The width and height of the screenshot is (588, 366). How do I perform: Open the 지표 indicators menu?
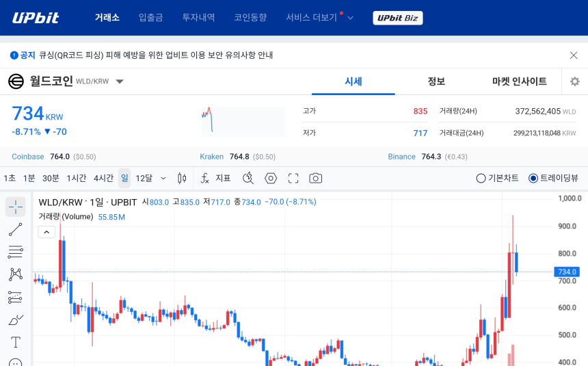[x=216, y=179]
